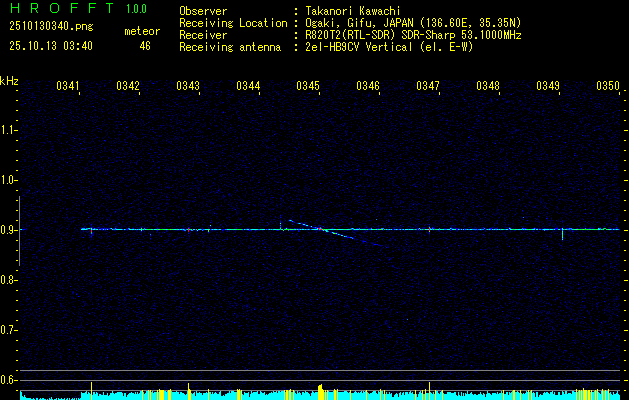The height and width of the screenshot is (400, 629).
Task: Click time marker 0349
Action: tap(548, 85)
